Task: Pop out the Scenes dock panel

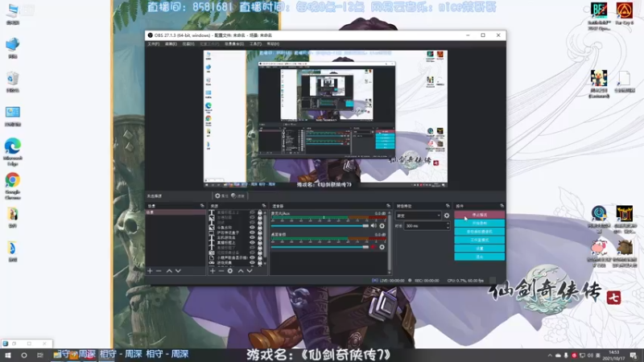Action: click(x=202, y=206)
